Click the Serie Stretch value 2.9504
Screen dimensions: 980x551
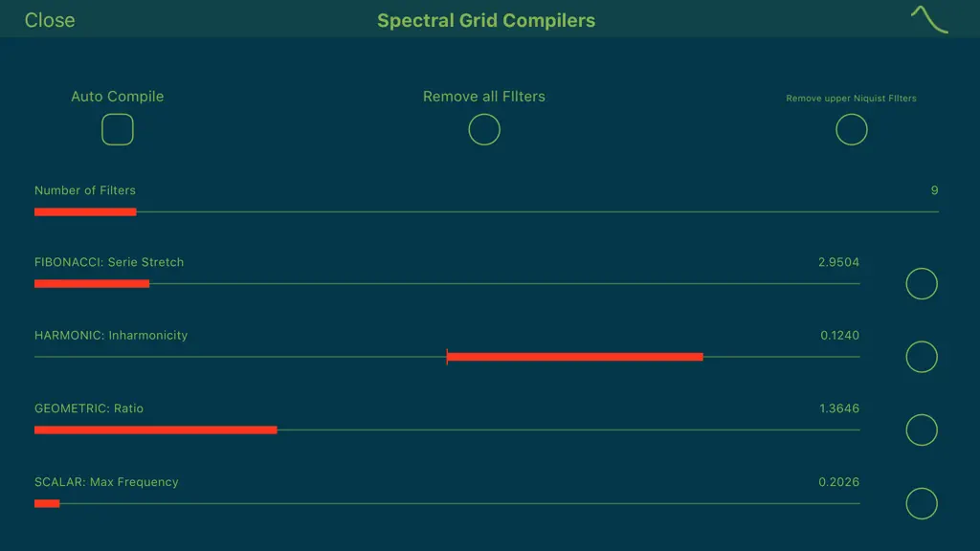838,262
